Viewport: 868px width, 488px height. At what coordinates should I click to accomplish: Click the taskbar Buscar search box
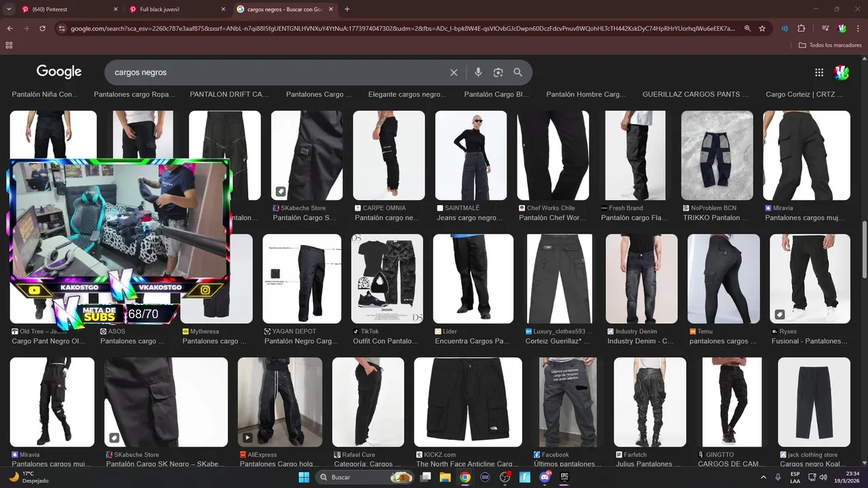point(366,477)
